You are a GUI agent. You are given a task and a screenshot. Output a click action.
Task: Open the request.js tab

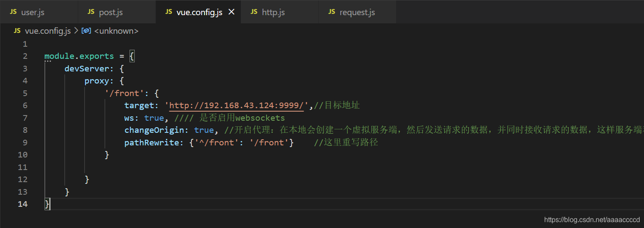pos(358,12)
